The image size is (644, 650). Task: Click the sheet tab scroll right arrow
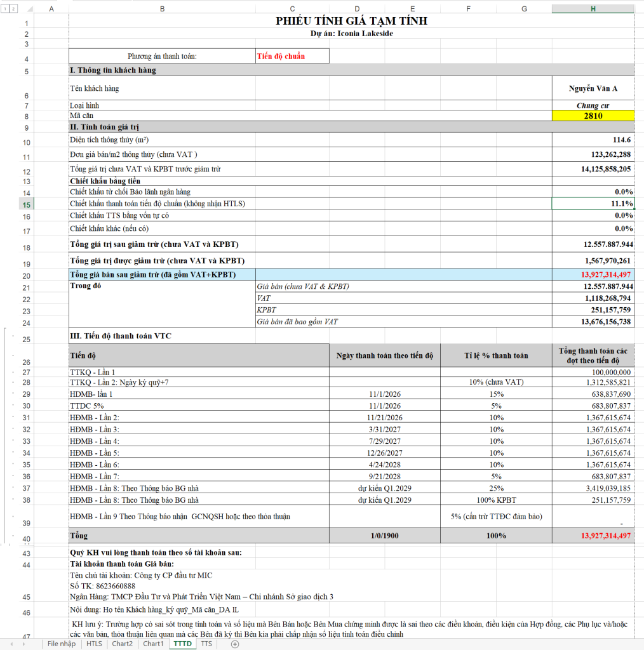(23, 644)
